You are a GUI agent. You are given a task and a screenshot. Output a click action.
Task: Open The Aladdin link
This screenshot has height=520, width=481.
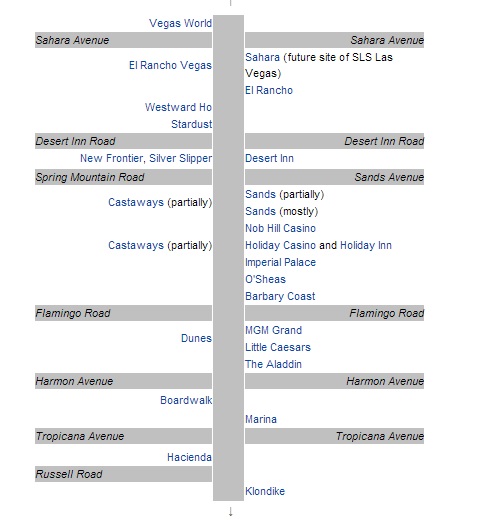(273, 364)
